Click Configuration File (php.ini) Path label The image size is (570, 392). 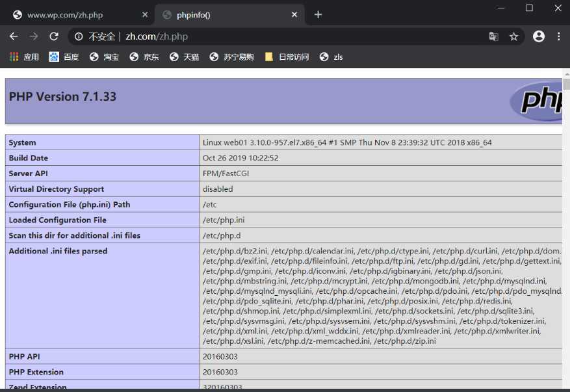(70, 204)
